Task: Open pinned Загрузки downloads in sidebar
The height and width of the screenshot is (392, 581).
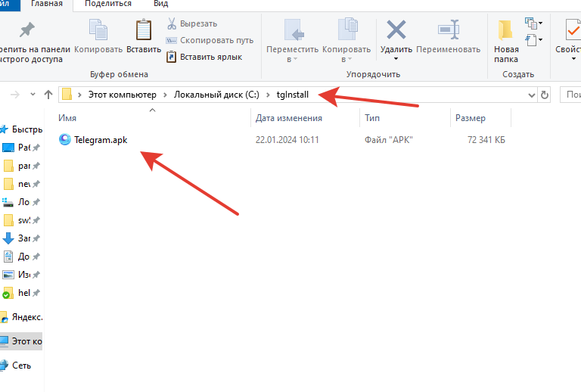Action: click(20, 238)
